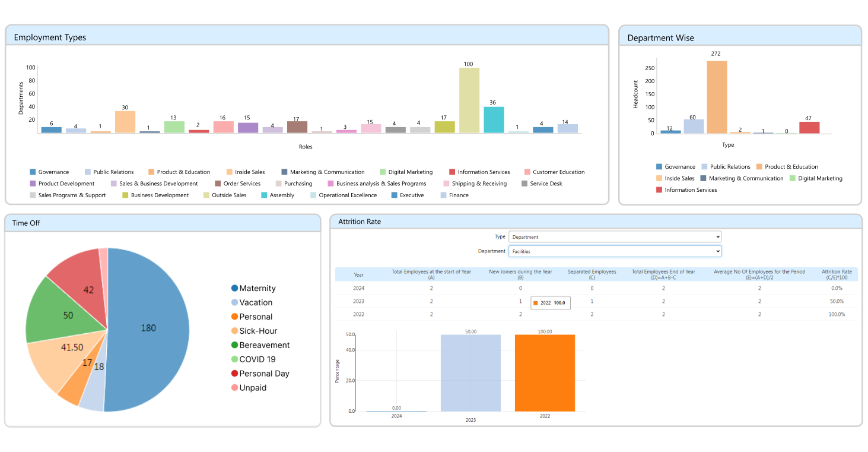Viewport: 868px width, 452px height.
Task: Open the Type dropdown in Attrition Rate
Action: (x=614, y=237)
